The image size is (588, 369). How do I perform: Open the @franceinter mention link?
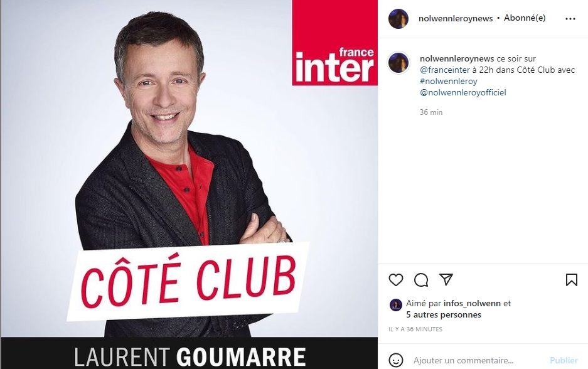445,70
